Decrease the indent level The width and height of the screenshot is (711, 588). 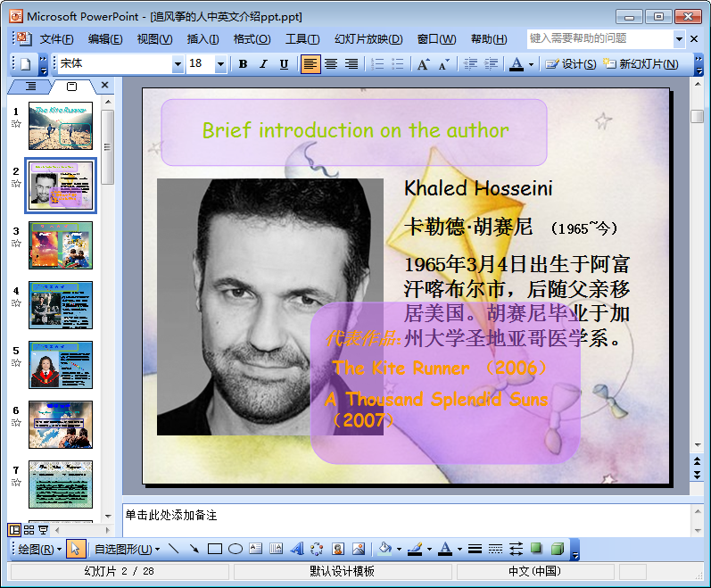point(470,64)
